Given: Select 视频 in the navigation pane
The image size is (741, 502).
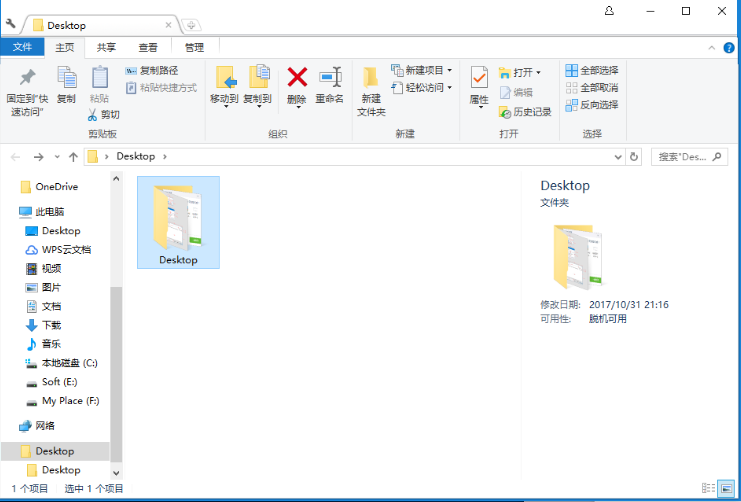Looking at the screenshot, I should [43, 268].
